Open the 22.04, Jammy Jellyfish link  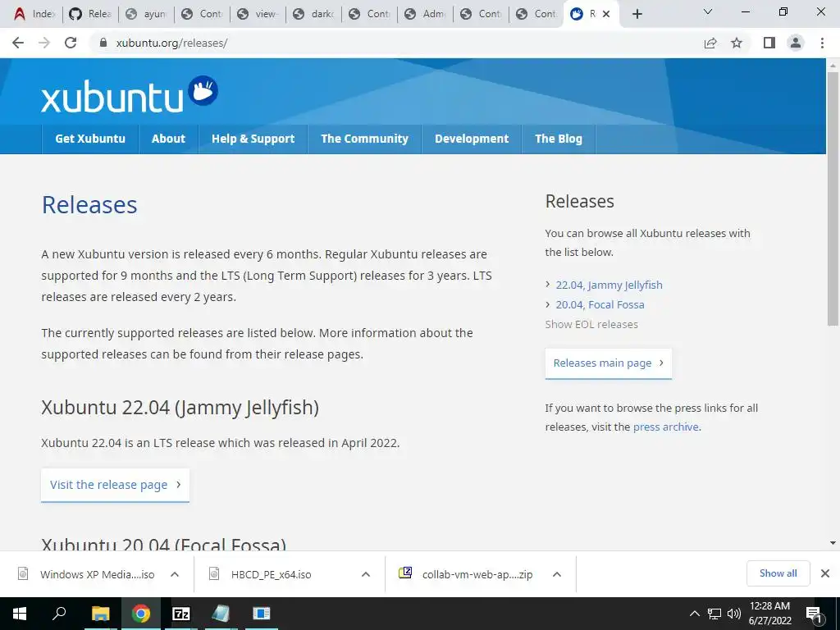tap(609, 285)
